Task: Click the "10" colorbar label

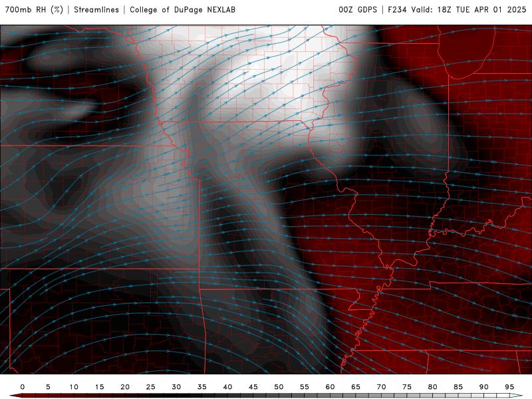Action: pyautogui.click(x=74, y=387)
